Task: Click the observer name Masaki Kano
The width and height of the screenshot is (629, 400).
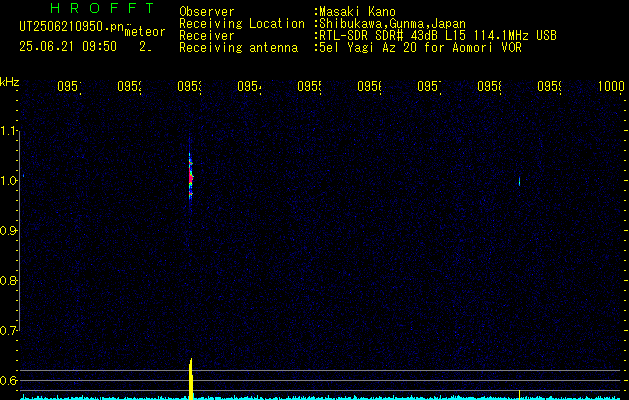Action: [355, 12]
